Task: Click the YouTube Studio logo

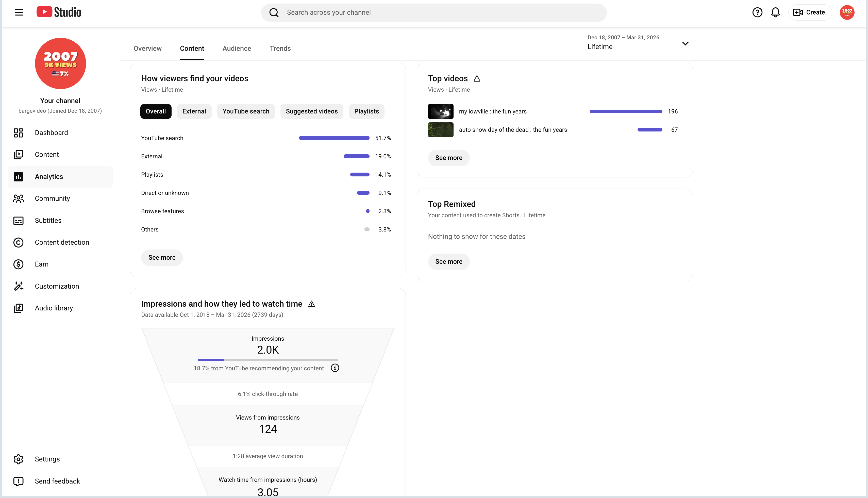Action: [59, 12]
